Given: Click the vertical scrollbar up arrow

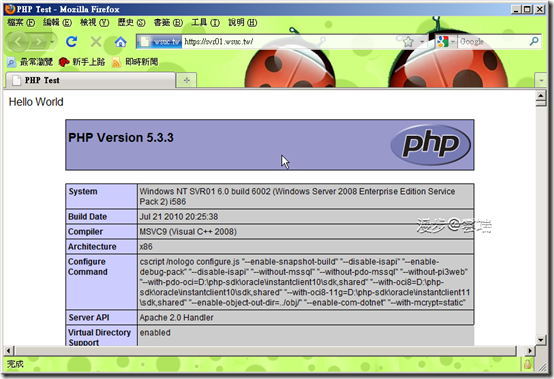Looking at the screenshot, I should [x=541, y=95].
